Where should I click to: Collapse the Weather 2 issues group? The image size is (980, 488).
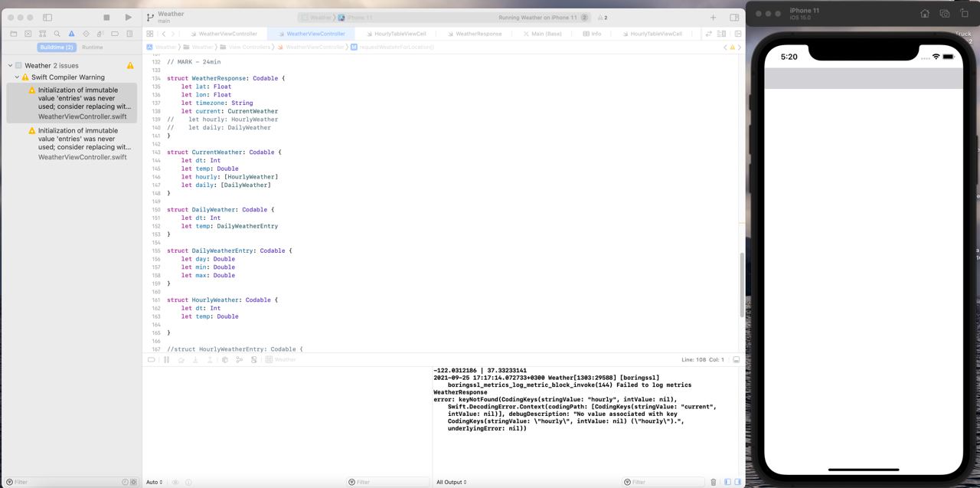point(10,66)
